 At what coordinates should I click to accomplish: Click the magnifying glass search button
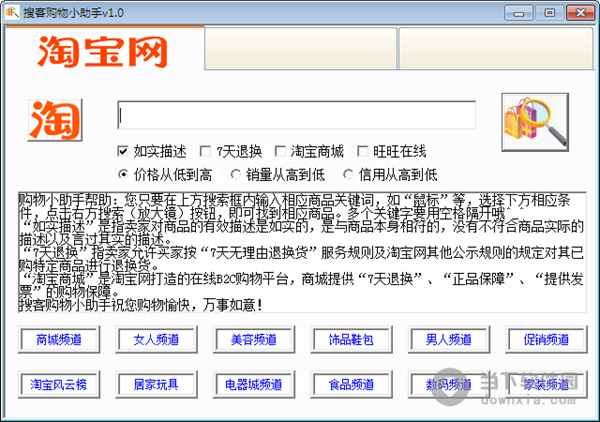(x=535, y=122)
